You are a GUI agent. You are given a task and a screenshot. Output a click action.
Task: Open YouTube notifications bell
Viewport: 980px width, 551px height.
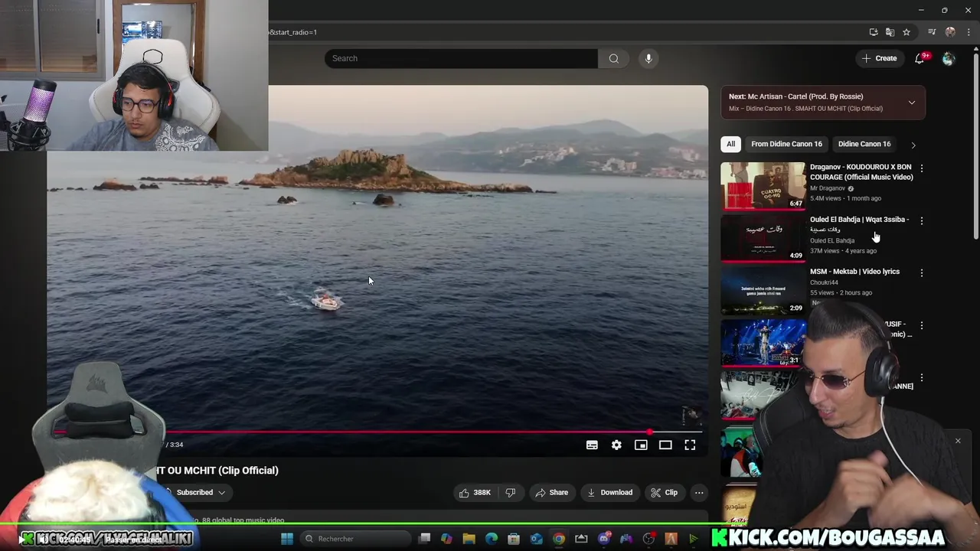tap(920, 58)
